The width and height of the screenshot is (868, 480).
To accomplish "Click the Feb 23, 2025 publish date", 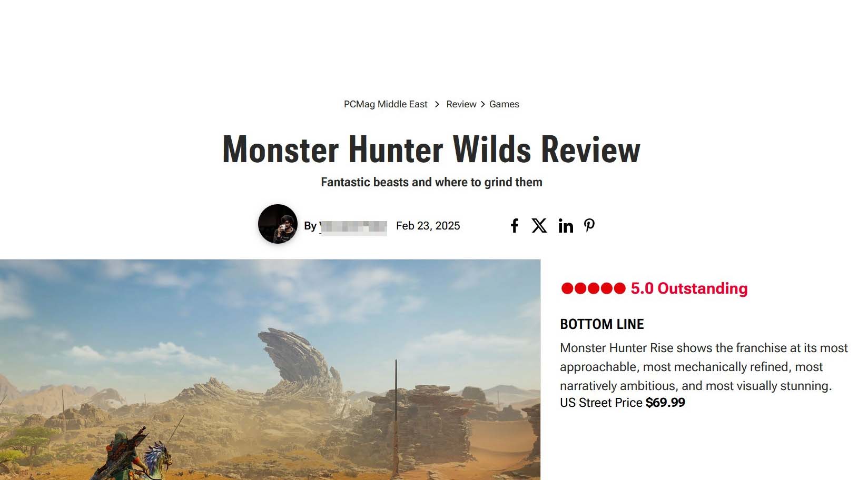I will [428, 226].
